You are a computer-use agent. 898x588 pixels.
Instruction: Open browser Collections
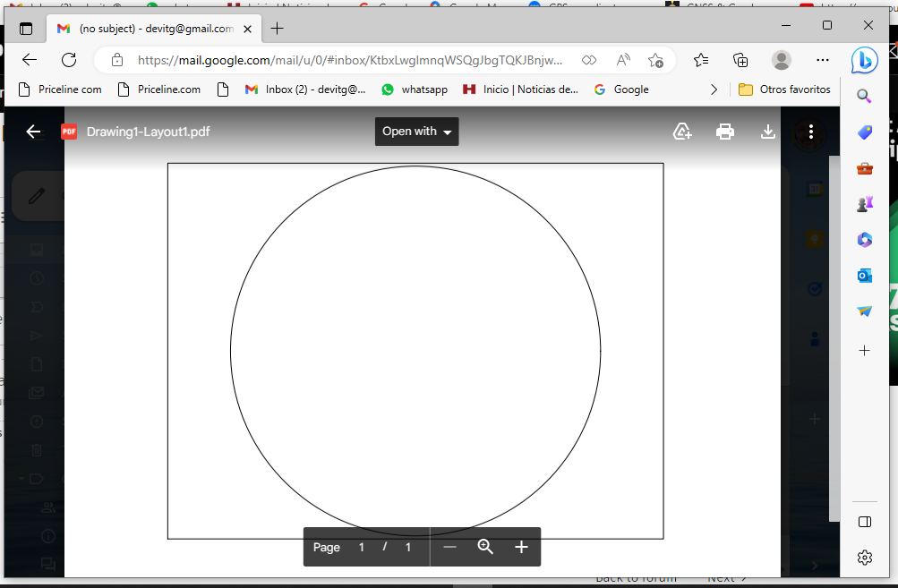[740, 59]
